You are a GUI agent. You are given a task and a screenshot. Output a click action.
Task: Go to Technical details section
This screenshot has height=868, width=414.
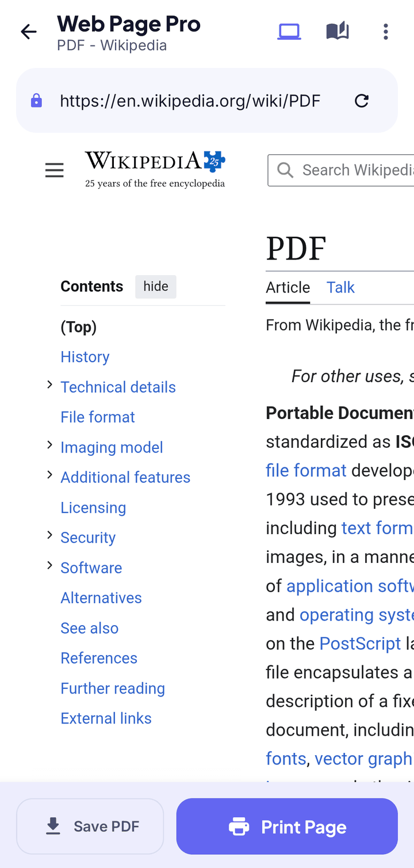pos(118,387)
